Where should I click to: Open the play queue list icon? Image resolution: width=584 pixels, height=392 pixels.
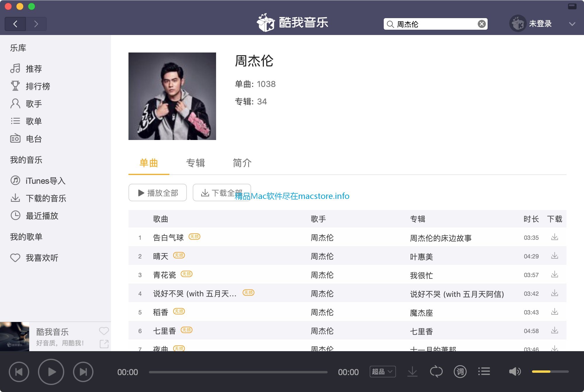coord(484,372)
